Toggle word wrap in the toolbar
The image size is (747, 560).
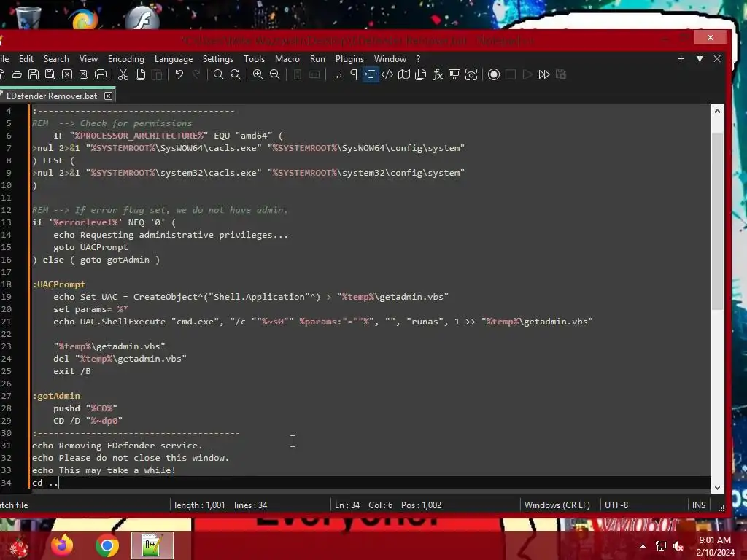coord(337,75)
